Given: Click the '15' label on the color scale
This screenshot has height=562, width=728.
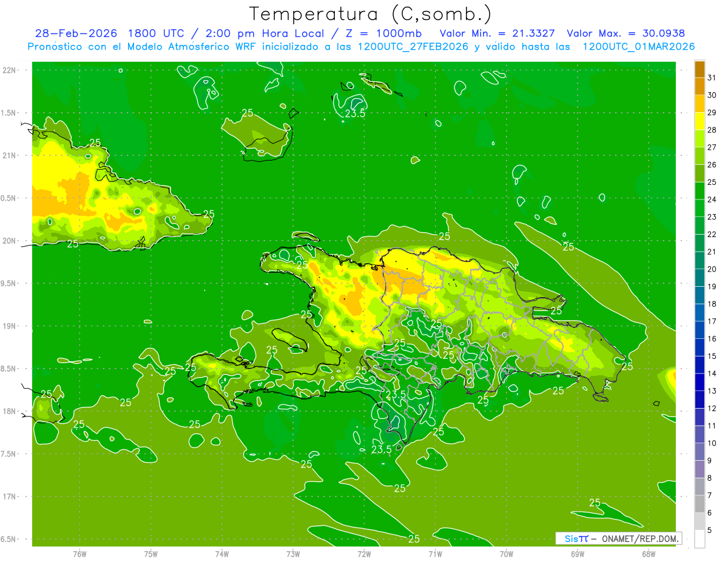Looking at the screenshot, I should [x=712, y=356].
